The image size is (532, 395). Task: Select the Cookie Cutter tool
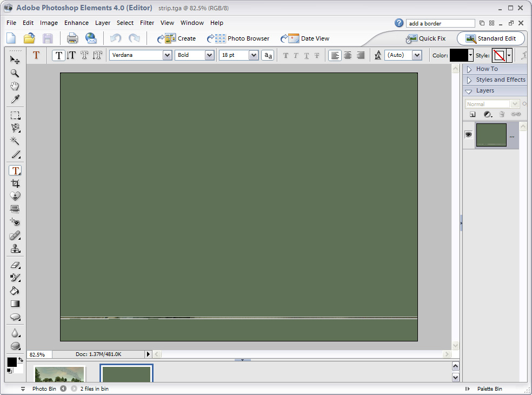pyautogui.click(x=15, y=196)
